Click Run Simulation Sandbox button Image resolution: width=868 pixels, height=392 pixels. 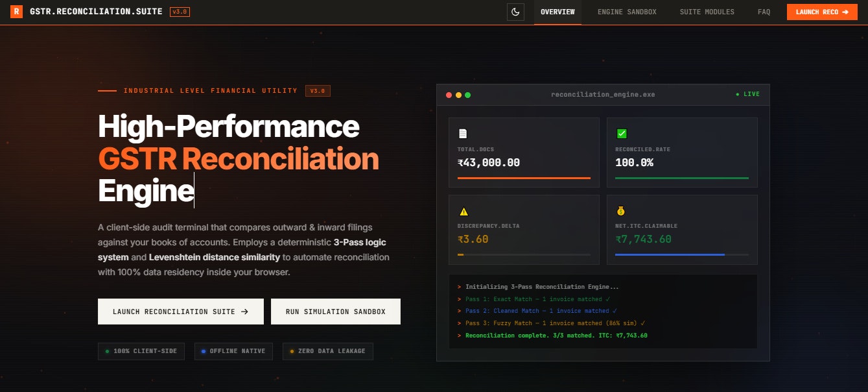click(336, 312)
